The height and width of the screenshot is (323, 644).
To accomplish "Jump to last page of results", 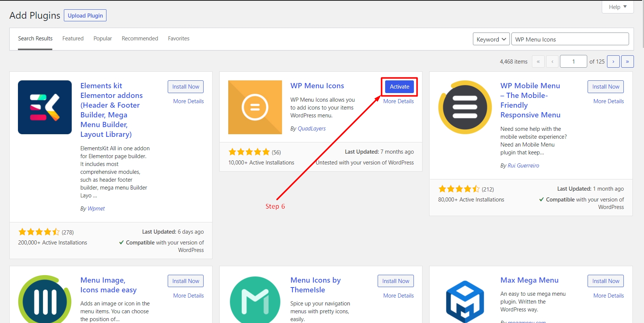I will click(628, 61).
